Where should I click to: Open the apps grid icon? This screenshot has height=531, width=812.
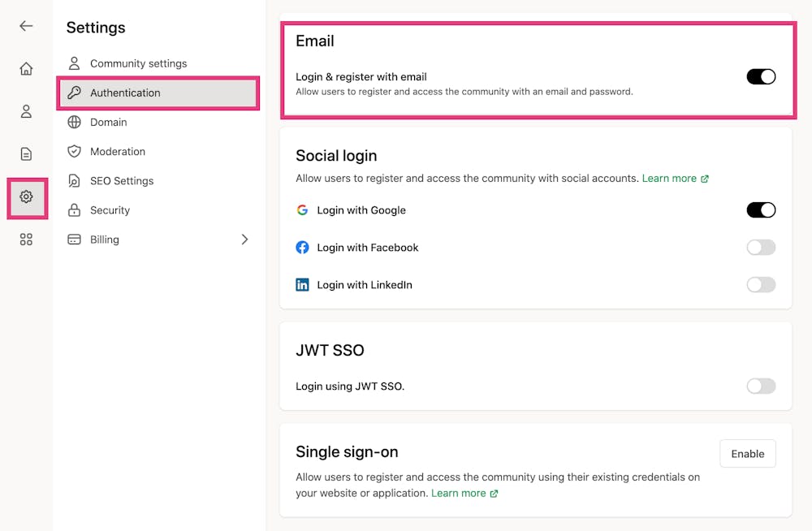26,240
